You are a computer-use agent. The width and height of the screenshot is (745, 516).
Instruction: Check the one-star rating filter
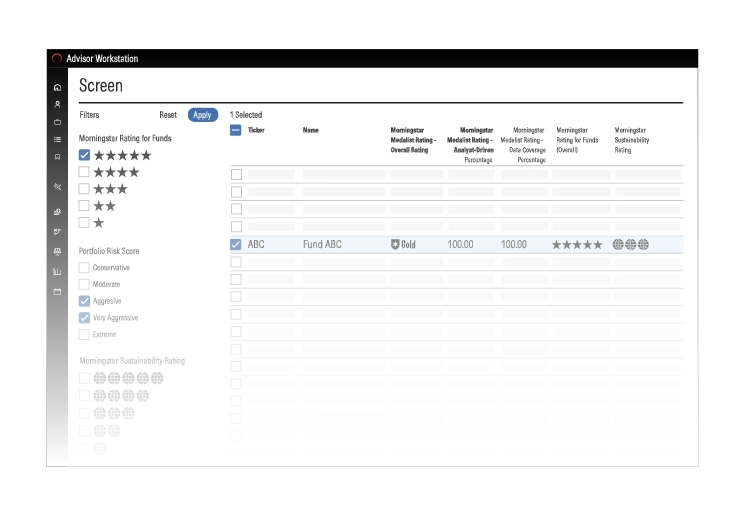pyautogui.click(x=84, y=222)
